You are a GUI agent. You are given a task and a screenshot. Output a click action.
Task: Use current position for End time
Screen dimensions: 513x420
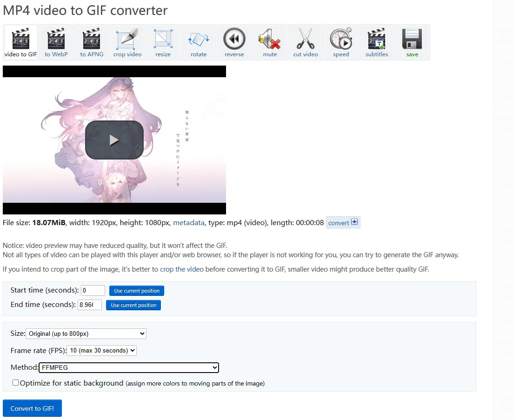point(133,305)
